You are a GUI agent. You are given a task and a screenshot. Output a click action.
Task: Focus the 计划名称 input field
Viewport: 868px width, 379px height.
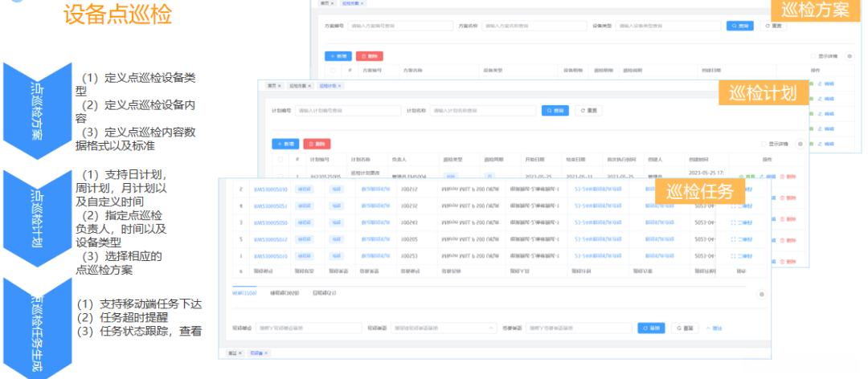[x=483, y=111]
